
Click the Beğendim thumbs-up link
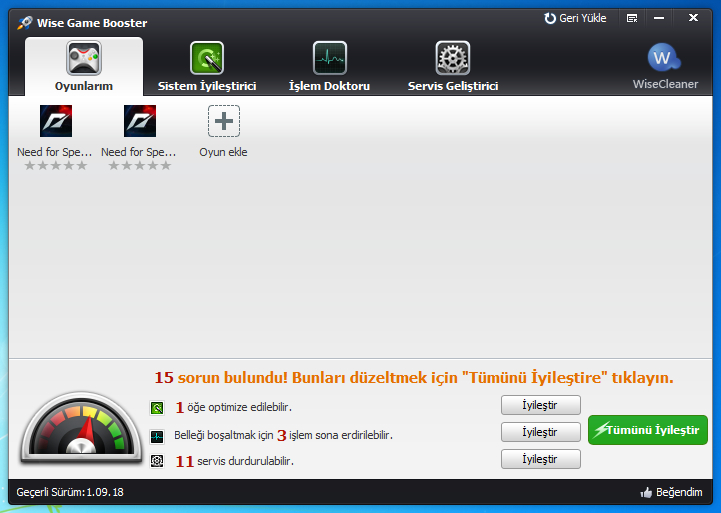(x=671, y=492)
